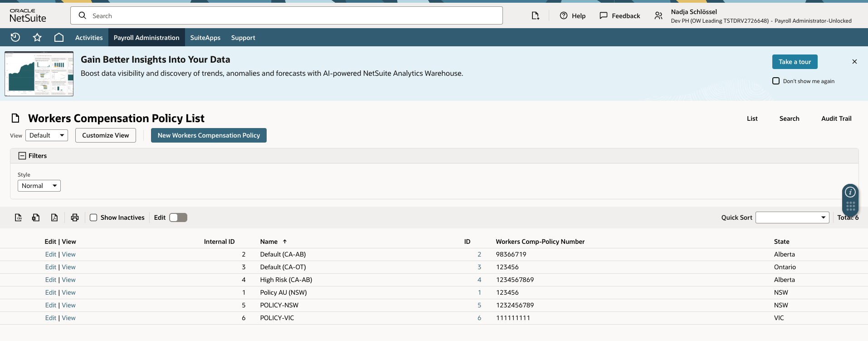This screenshot has height=341, width=868.
Task: Click the floating grid dots icon
Action: tap(850, 206)
